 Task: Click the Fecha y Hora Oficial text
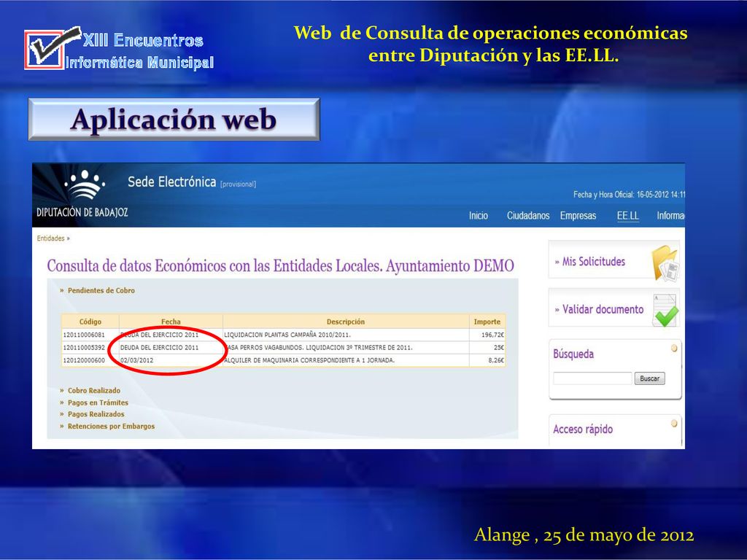[629, 194]
